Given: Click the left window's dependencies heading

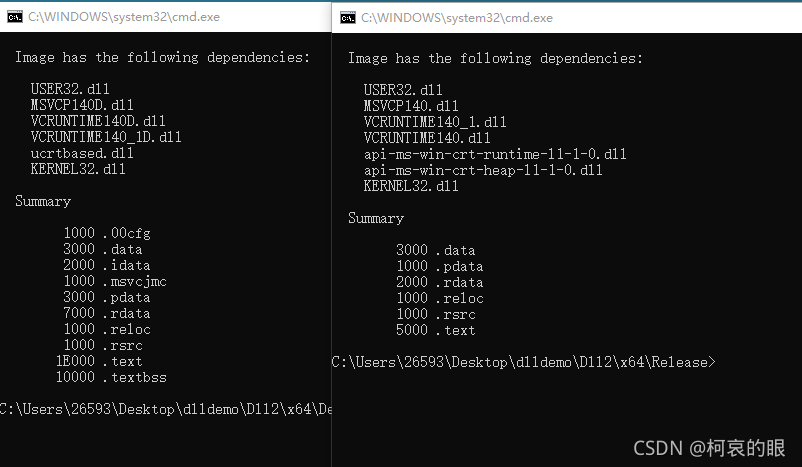Looking at the screenshot, I should pos(163,57).
